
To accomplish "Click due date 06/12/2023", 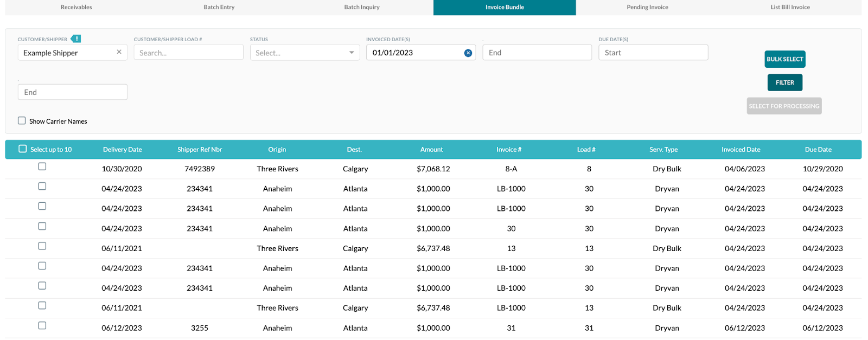I will click(x=823, y=328).
